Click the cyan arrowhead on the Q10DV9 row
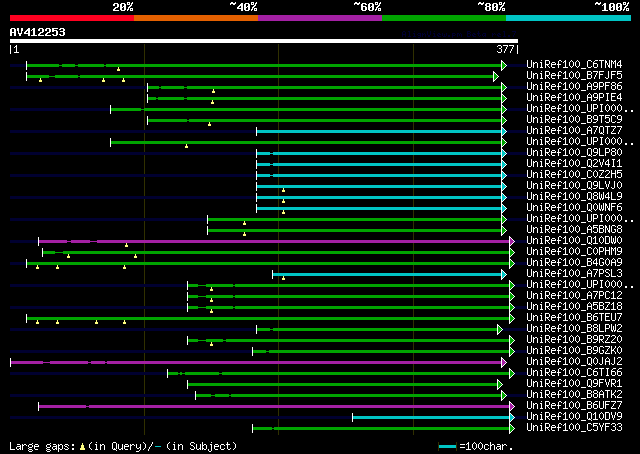The height and width of the screenshot is (454, 640). point(512,418)
